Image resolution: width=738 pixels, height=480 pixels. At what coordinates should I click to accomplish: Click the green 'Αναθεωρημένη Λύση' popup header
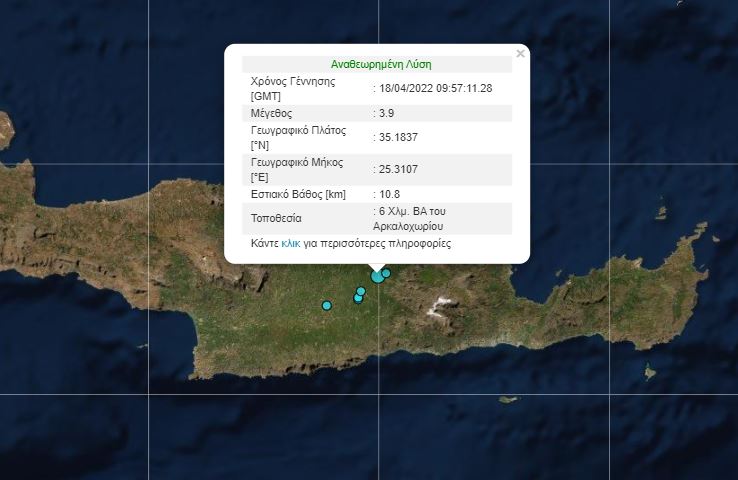tap(381, 63)
